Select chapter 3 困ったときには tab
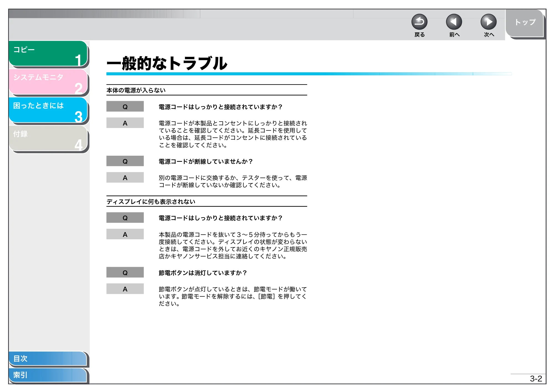 coord(48,111)
